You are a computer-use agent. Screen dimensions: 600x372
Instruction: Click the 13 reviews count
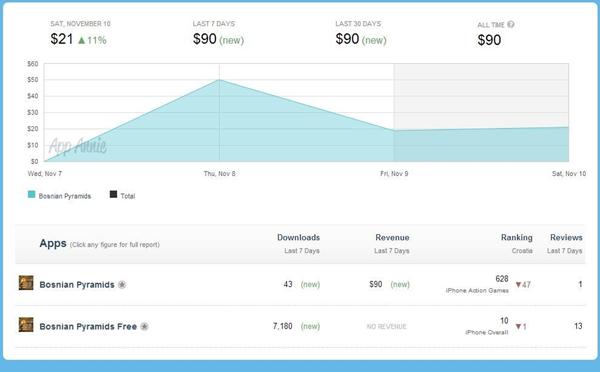click(x=578, y=326)
